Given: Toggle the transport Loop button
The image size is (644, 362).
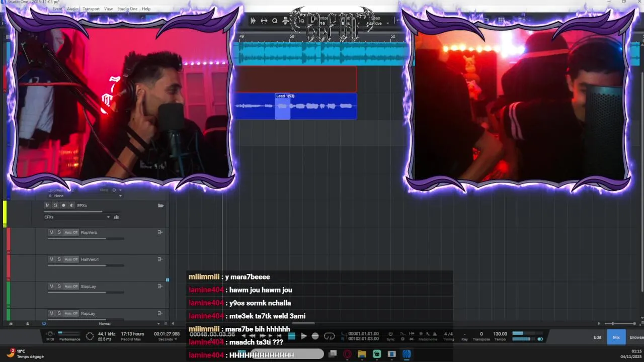Looking at the screenshot, I should pyautogui.click(x=330, y=336).
